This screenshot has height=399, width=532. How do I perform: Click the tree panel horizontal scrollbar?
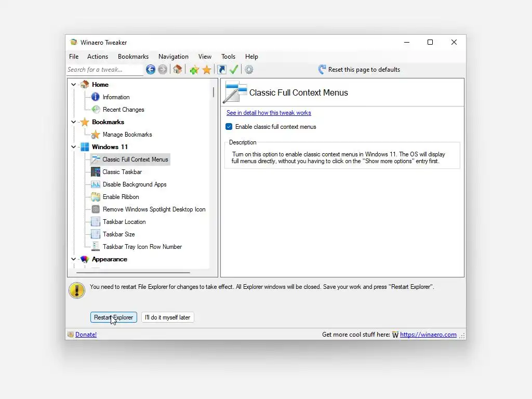coord(133,272)
